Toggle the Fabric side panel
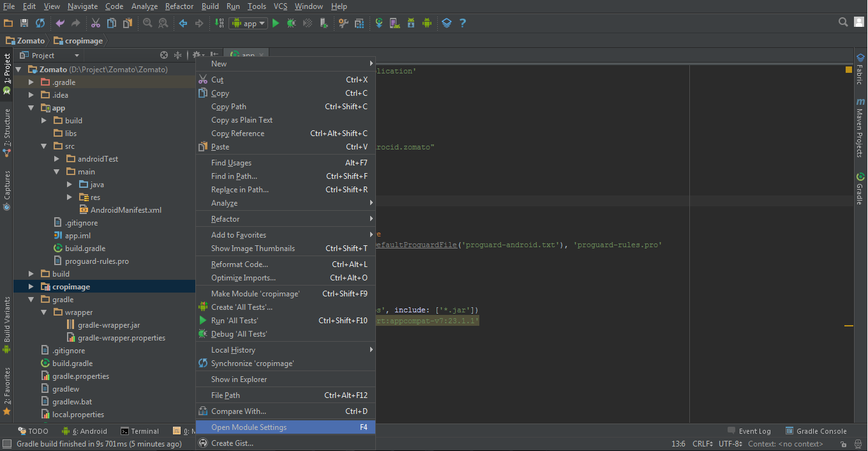The image size is (868, 451). coord(860,70)
